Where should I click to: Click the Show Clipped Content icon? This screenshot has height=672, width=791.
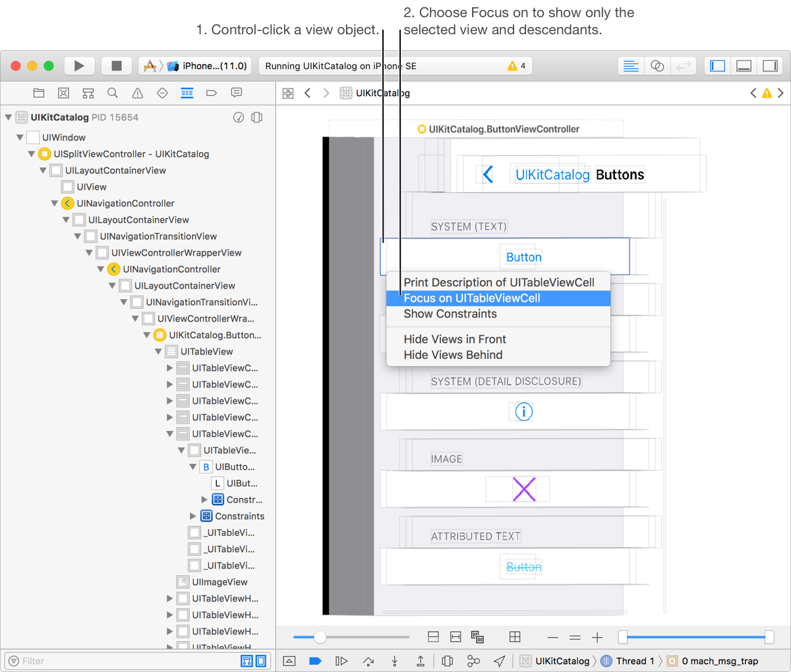(x=433, y=636)
